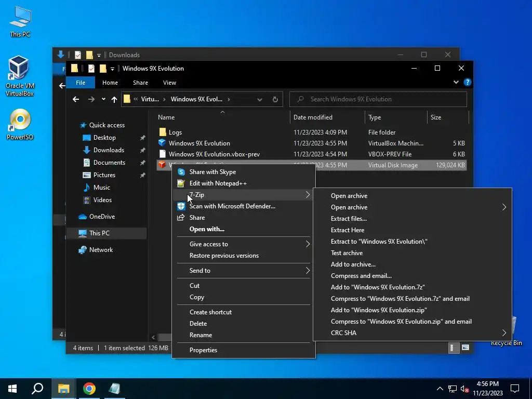Image resolution: width=532 pixels, height=399 pixels.
Task: Open File Explorer from the taskbar
Action: pos(63,389)
